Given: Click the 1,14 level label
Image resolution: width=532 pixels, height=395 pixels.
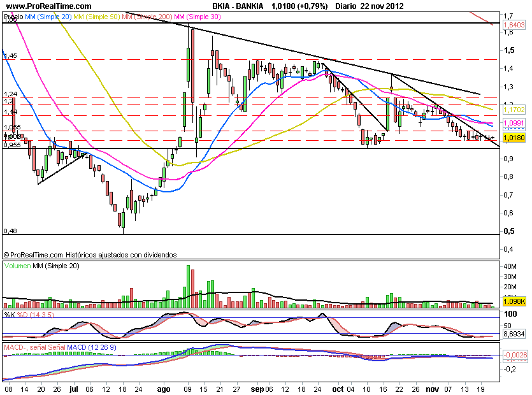Looking at the screenshot, I should tap(10, 111).
